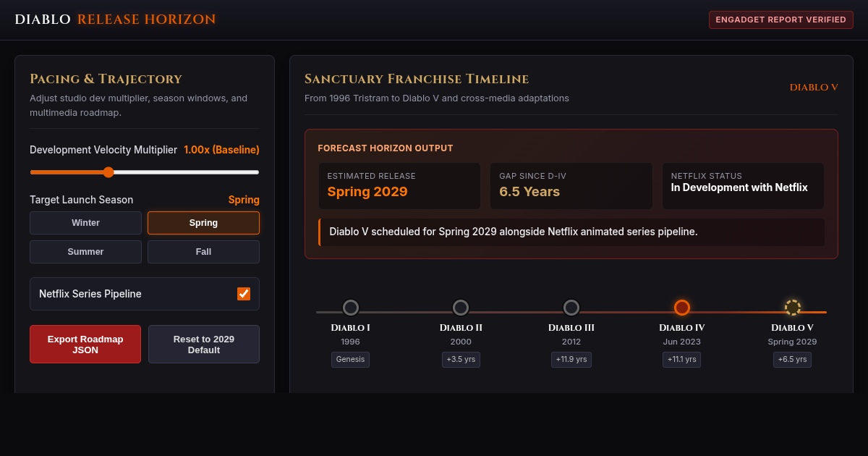
Task: Click the Spring 2029 estimated release value
Action: click(367, 192)
